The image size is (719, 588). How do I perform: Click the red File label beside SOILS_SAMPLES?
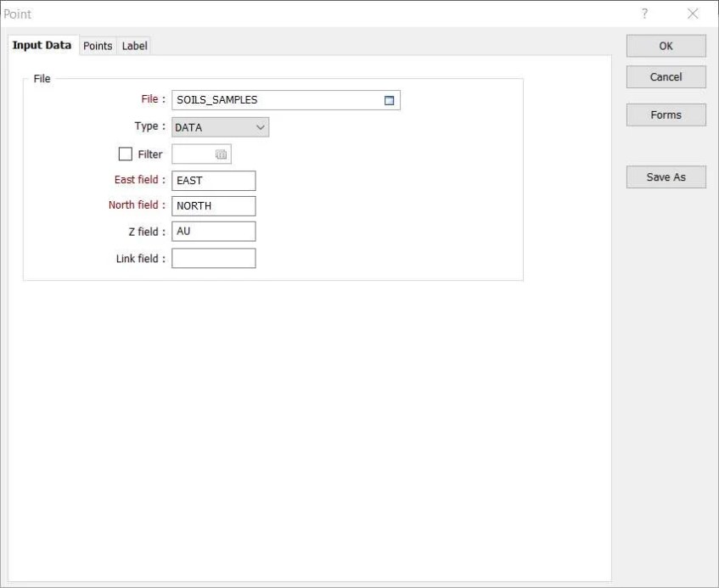tap(153, 99)
